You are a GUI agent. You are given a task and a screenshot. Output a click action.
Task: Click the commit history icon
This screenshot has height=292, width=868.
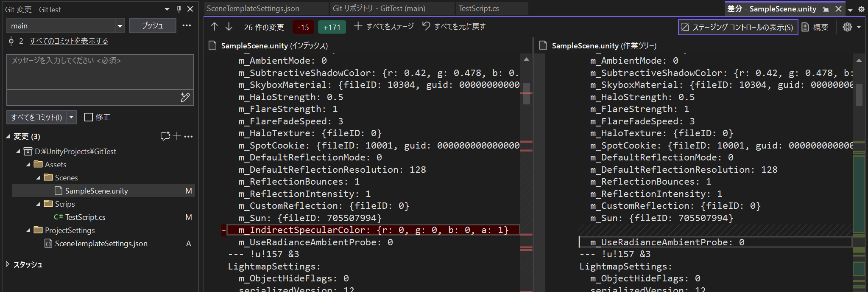[11, 41]
